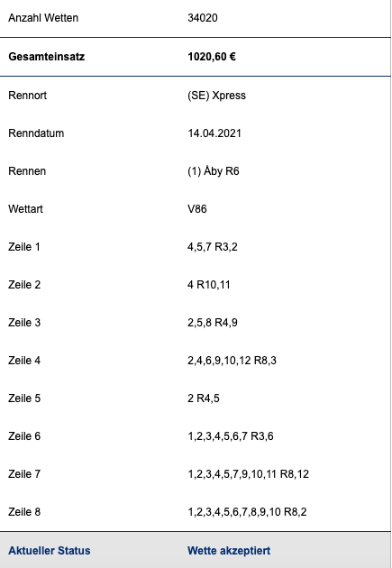Click the Wette akzeptiert status text
Image resolution: width=392 pixels, height=568 pixels.
pos(229,550)
